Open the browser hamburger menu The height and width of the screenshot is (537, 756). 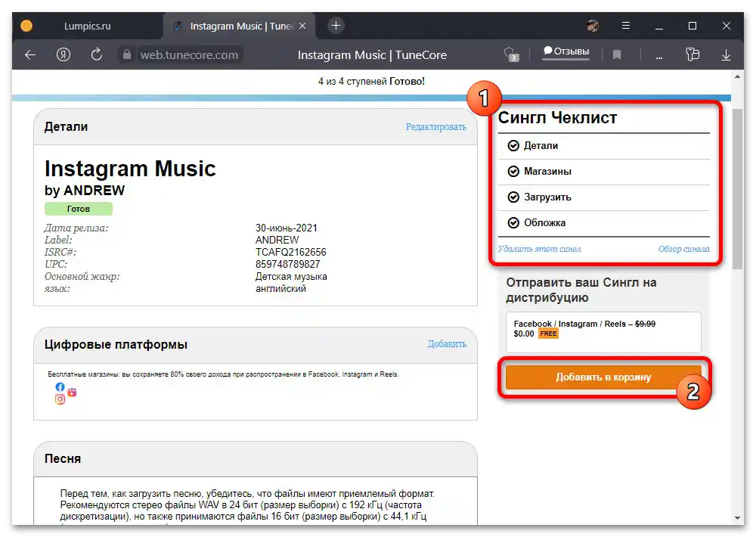626,26
